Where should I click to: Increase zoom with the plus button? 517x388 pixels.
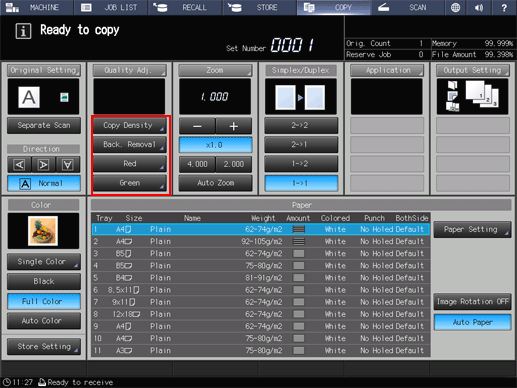pos(234,126)
